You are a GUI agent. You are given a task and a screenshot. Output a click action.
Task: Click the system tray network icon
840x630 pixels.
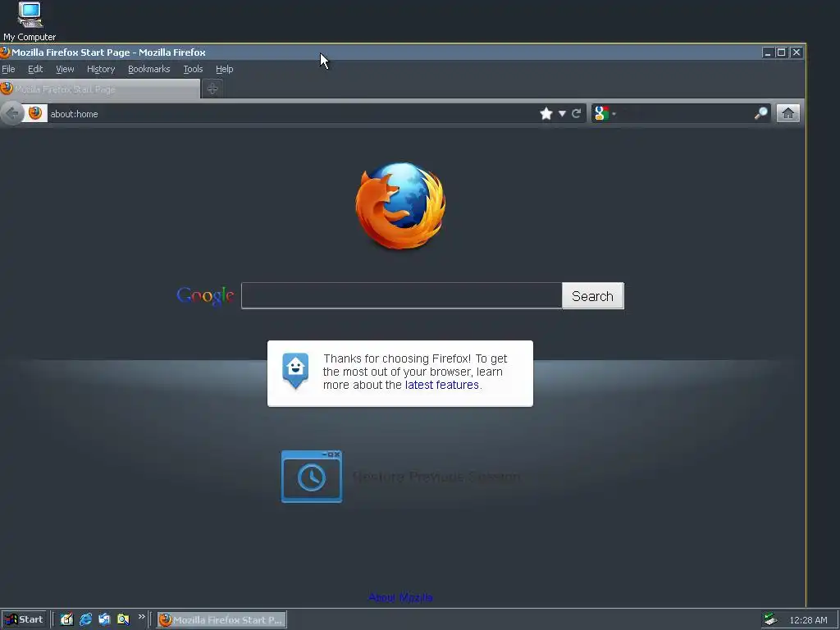pos(771,620)
